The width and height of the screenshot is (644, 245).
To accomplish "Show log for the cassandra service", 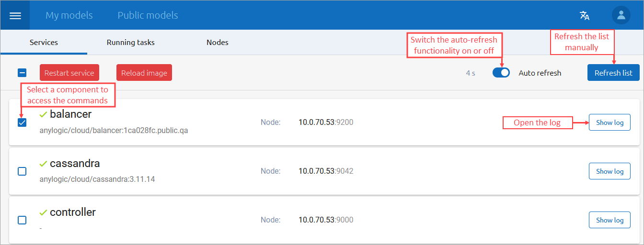I will [x=609, y=171].
